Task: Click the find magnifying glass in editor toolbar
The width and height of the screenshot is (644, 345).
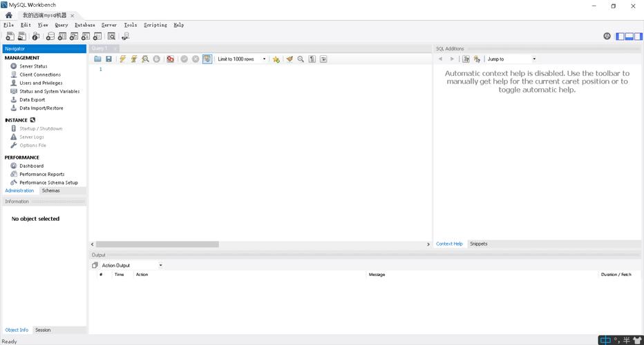Action: click(x=301, y=59)
